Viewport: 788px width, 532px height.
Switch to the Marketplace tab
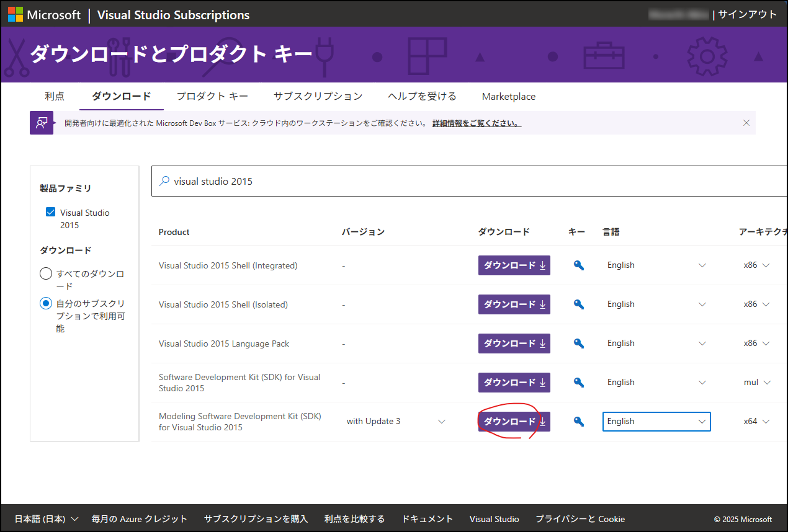pos(509,97)
